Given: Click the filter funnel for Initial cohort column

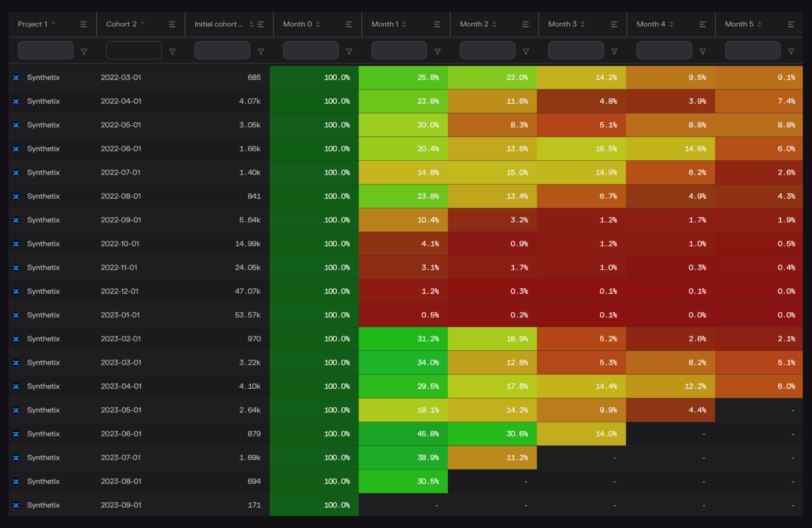Looking at the screenshot, I should point(261,52).
